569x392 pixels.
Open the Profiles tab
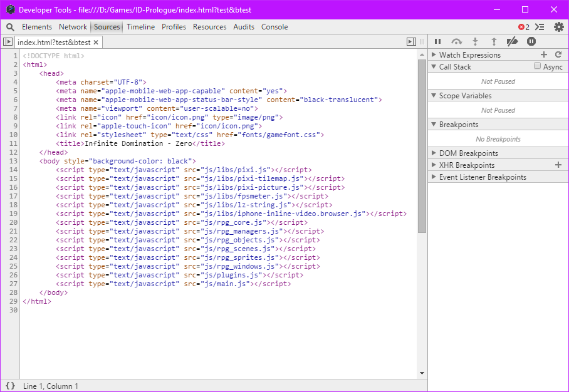(174, 27)
